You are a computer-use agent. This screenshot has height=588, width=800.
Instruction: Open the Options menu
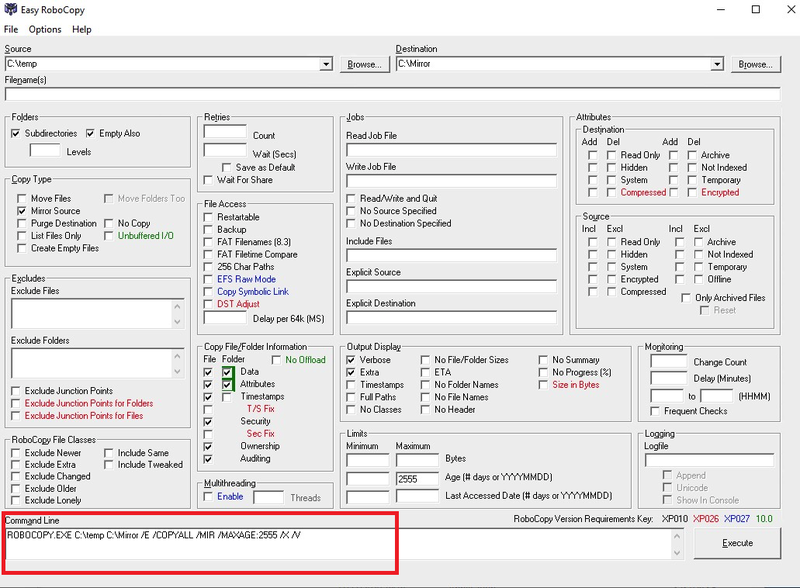pos(45,29)
